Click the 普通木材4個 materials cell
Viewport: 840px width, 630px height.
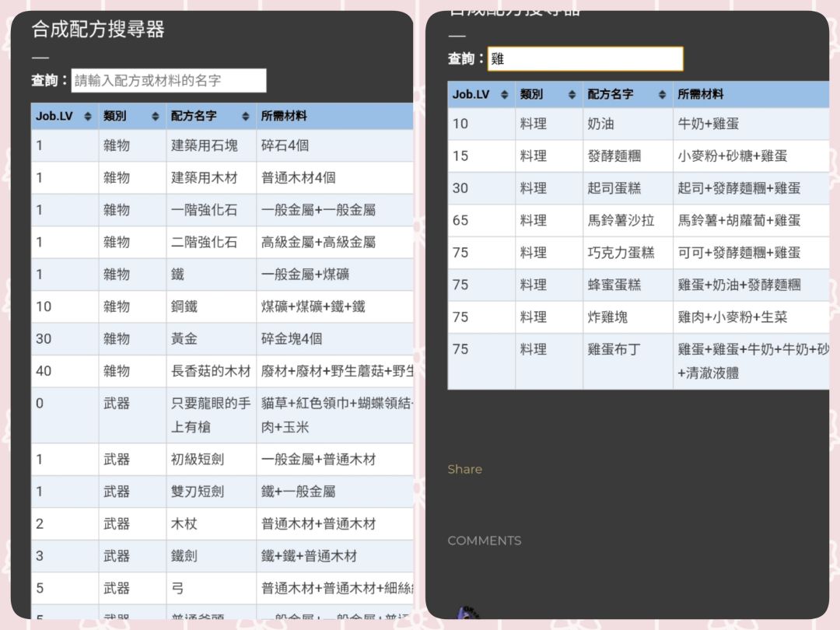pos(299,177)
